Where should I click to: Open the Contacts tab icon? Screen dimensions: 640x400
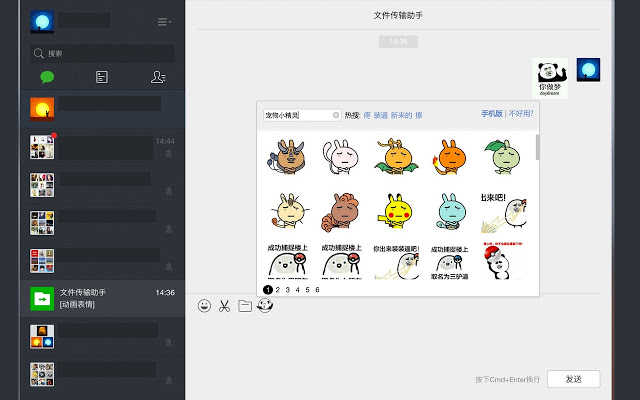coord(158,77)
